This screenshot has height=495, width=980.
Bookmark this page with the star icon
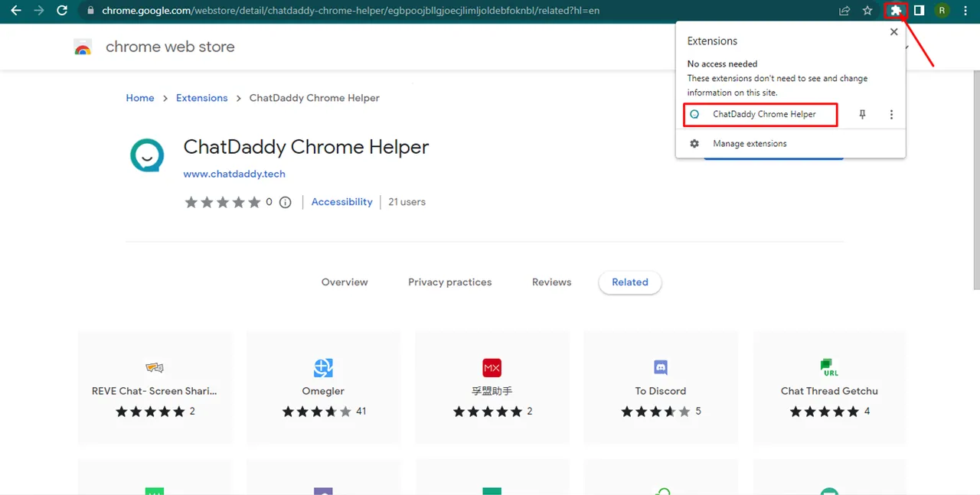[x=867, y=11]
